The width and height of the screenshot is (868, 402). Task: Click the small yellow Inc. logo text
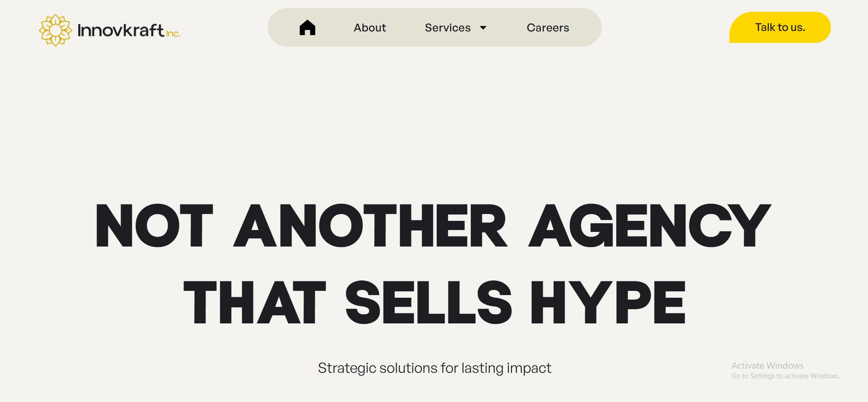173,34
